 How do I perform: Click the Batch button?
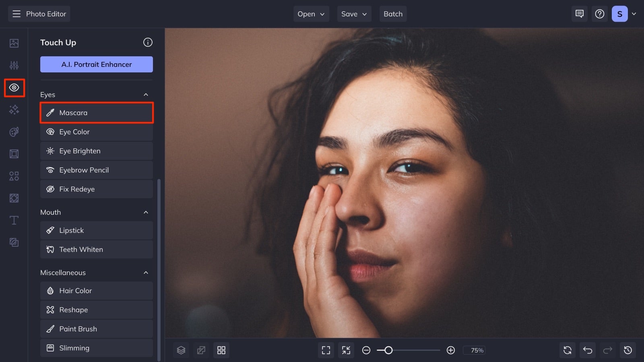pyautogui.click(x=393, y=14)
